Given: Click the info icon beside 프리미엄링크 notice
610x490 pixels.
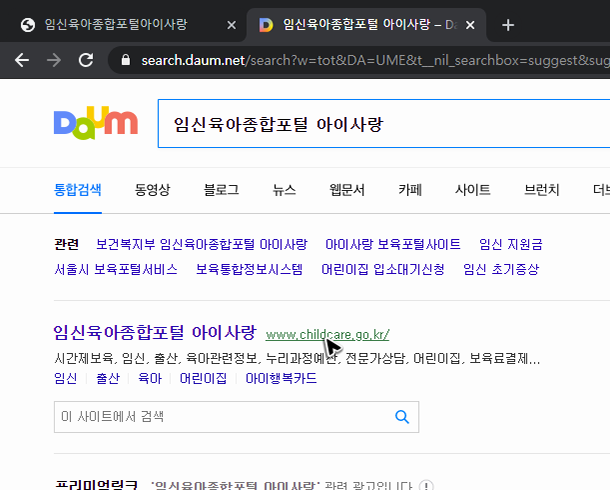Looking at the screenshot, I should click(x=426, y=486).
